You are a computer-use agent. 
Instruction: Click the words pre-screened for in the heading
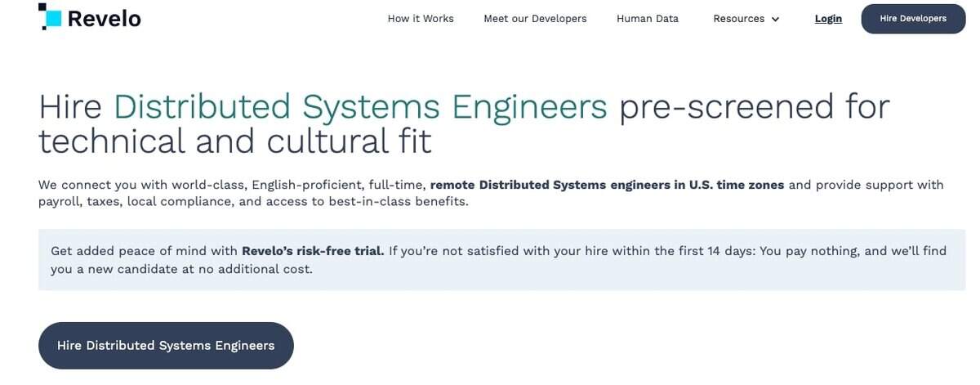point(754,107)
